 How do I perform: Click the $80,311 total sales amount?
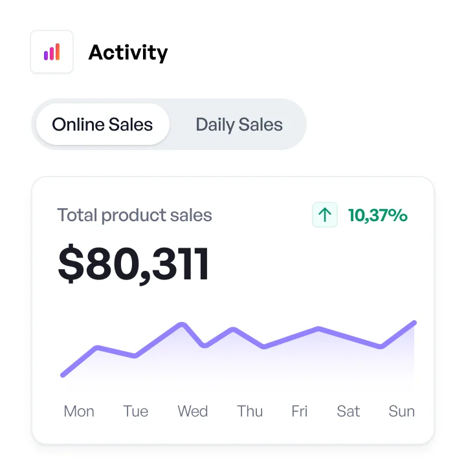[133, 264]
